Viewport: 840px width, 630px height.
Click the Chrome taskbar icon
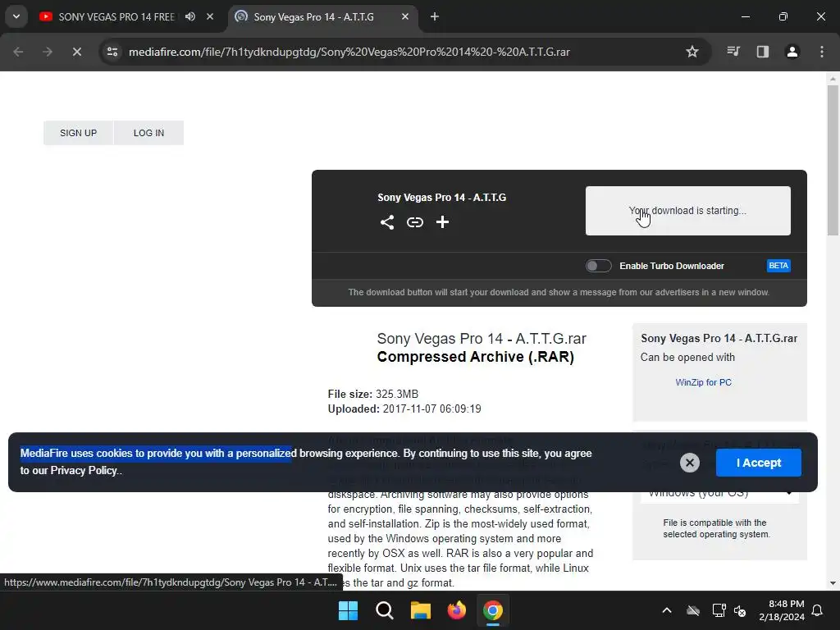pos(493,610)
